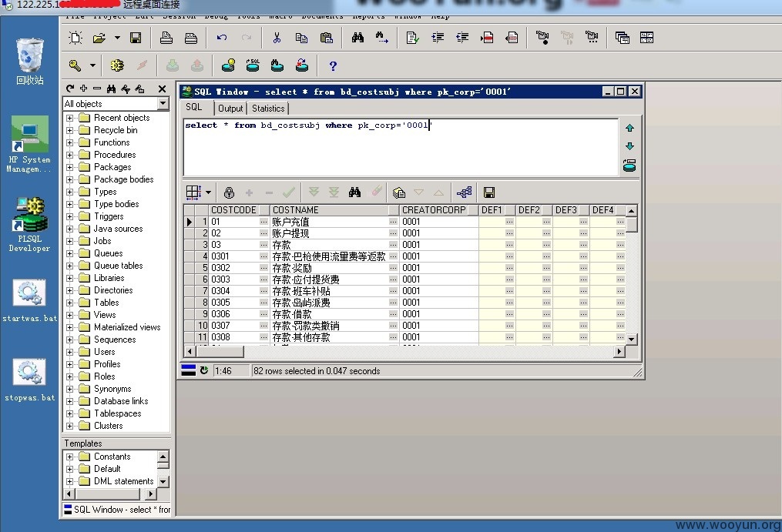Expand the Views folder

pos(70,315)
